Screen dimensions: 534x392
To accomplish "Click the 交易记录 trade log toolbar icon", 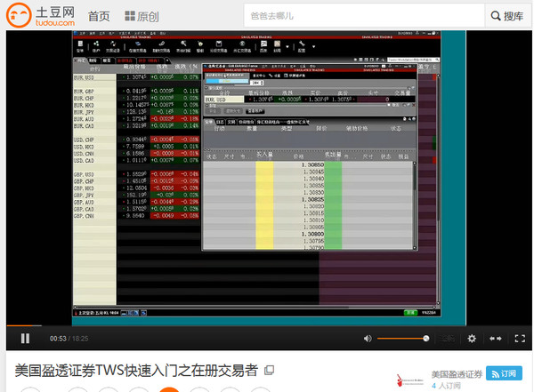I will 113,46.
